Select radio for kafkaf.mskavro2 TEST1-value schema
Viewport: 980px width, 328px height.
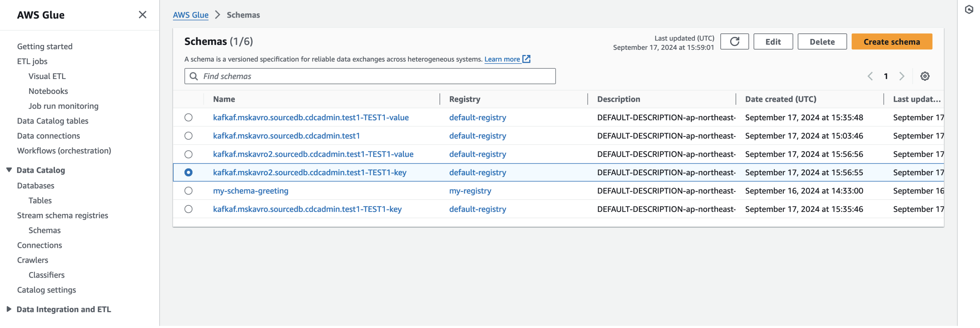(188, 154)
